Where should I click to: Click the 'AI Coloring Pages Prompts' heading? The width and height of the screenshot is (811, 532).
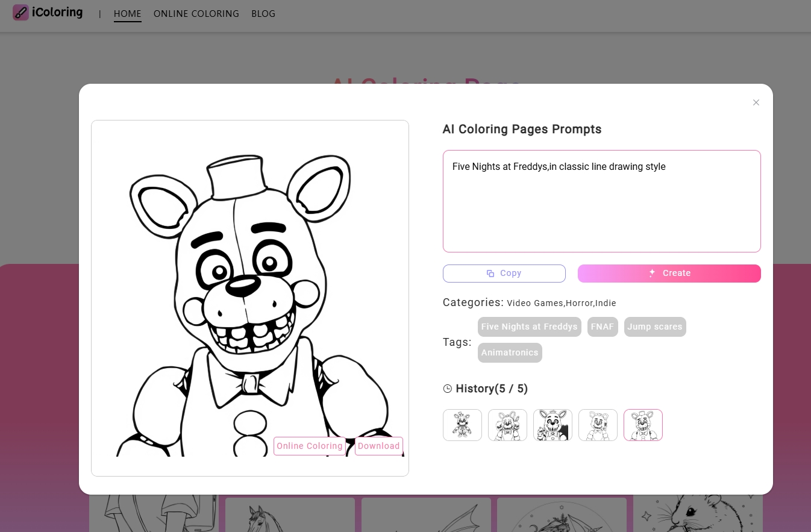522,129
